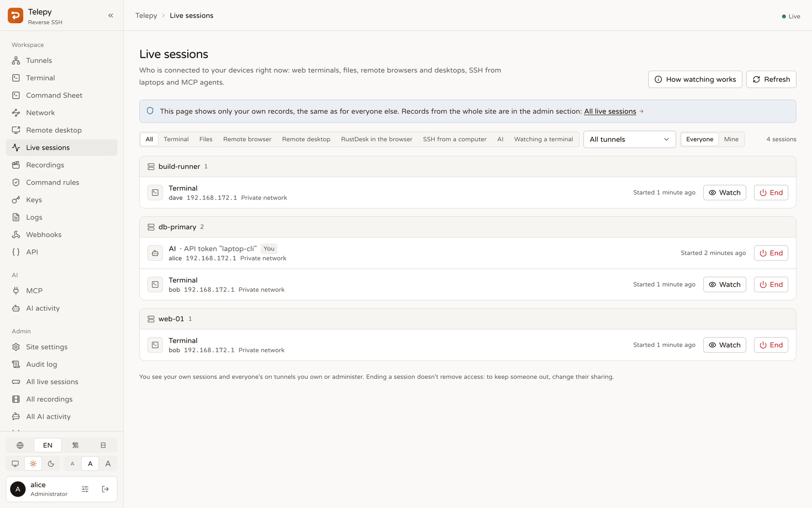This screenshot has height=508, width=812.
Task: Open the Audit log
Action: [62, 364]
